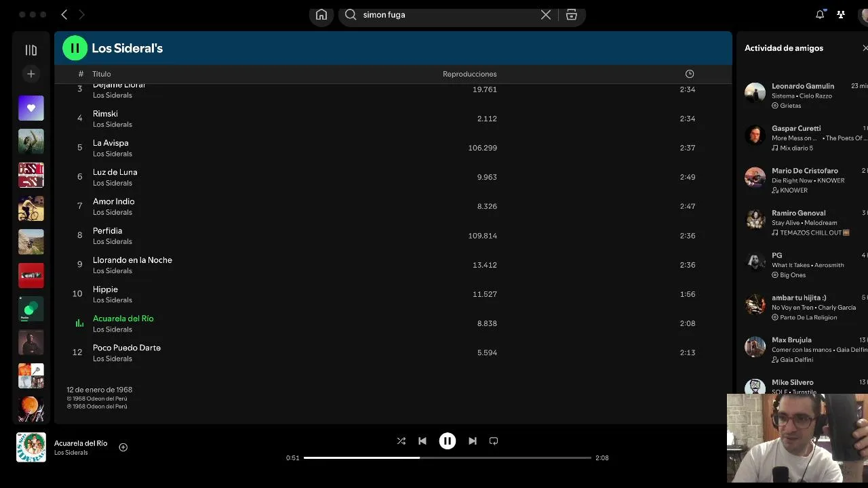Toggle shuffle playback
Viewport: 868px width, 488px height.
pyautogui.click(x=401, y=441)
